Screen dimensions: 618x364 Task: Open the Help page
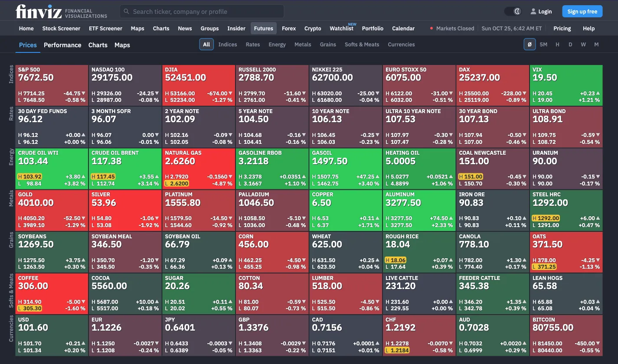click(589, 29)
